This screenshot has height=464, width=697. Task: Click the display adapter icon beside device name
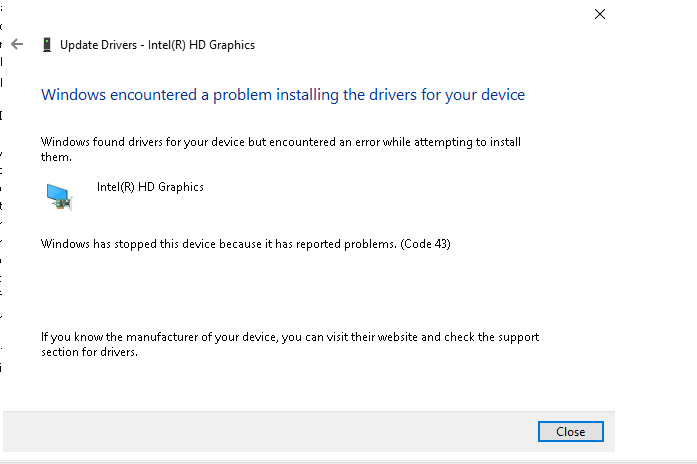pyautogui.click(x=60, y=196)
